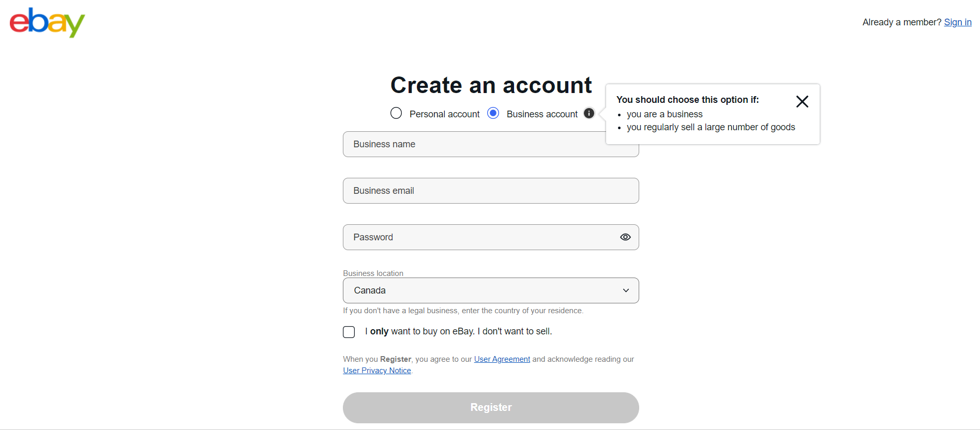Screen dimensions: 980x430
Task: Click the "Business account" text label
Action: pyautogui.click(x=542, y=114)
